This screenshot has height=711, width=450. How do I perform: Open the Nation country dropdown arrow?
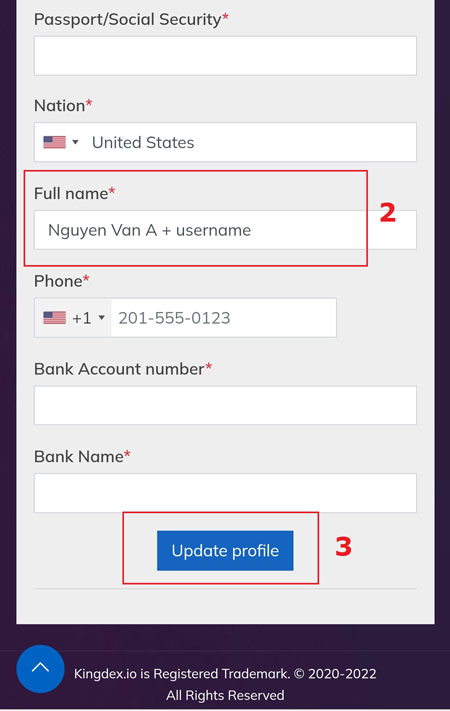tap(75, 142)
